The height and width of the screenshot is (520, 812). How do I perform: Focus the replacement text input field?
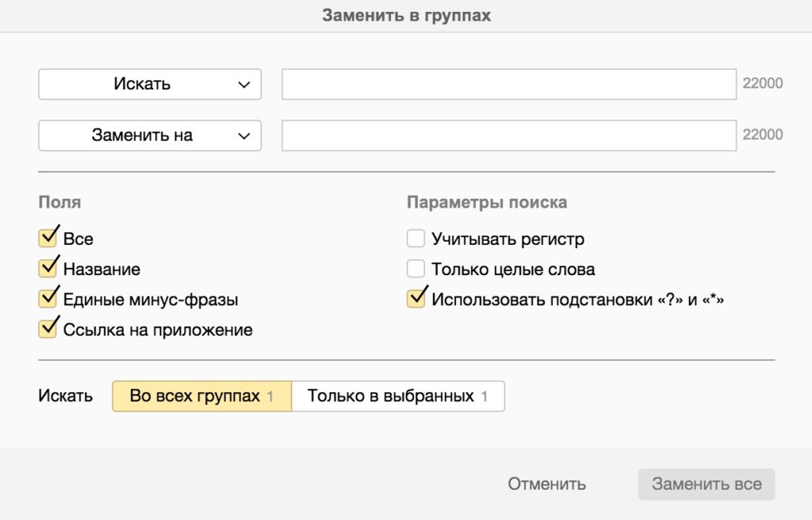tap(509, 135)
